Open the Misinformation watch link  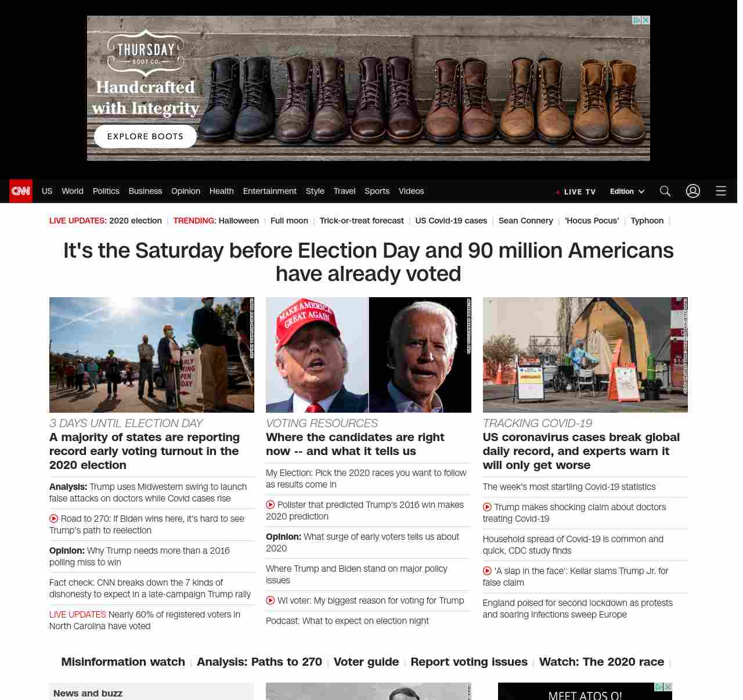[x=123, y=662]
